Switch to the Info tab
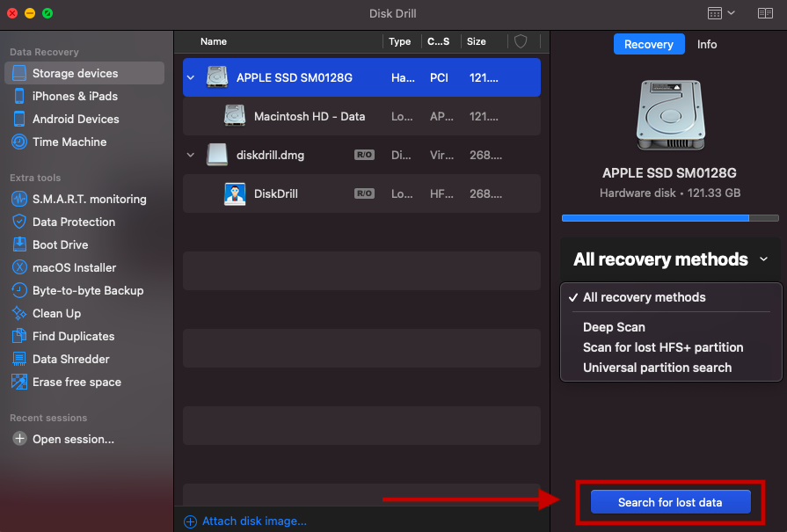Image resolution: width=787 pixels, height=532 pixels. 707,44
